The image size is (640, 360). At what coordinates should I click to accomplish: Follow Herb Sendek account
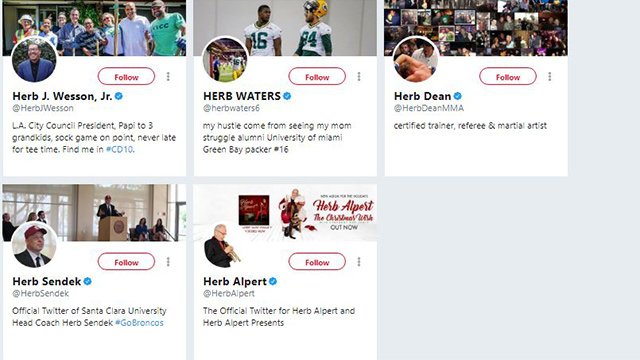(x=126, y=262)
